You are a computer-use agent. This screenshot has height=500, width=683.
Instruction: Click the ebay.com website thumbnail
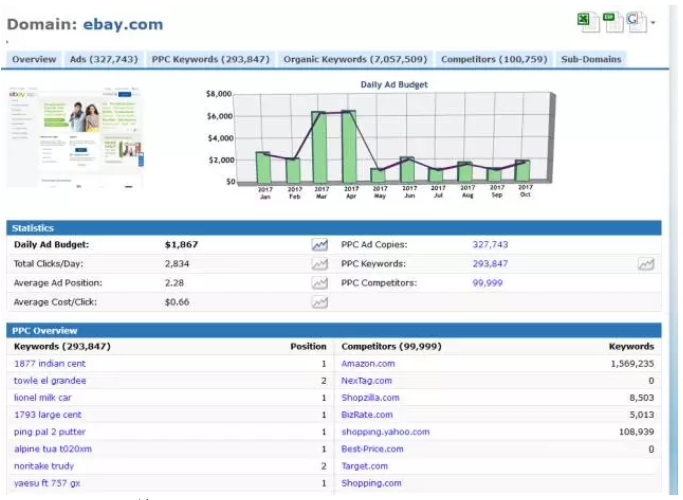[x=75, y=137]
